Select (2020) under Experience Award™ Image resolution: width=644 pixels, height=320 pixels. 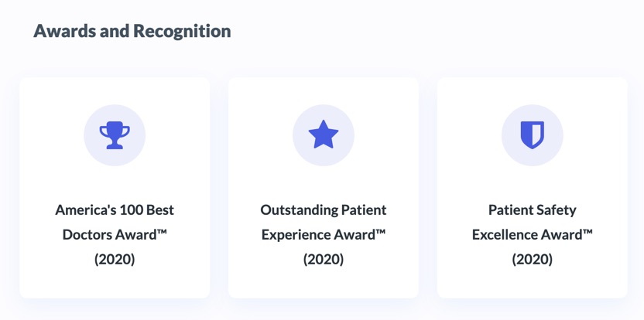[324, 260]
